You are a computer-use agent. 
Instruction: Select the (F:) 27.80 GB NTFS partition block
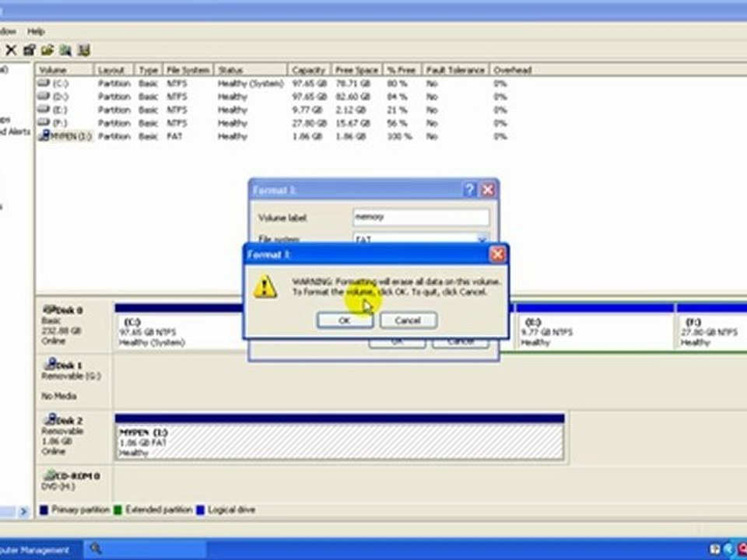[x=712, y=327]
